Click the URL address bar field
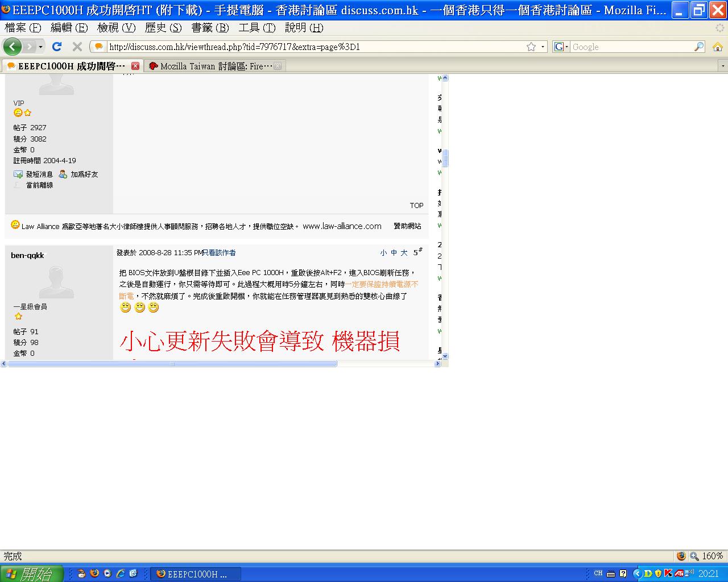The image size is (728, 582). [313, 47]
